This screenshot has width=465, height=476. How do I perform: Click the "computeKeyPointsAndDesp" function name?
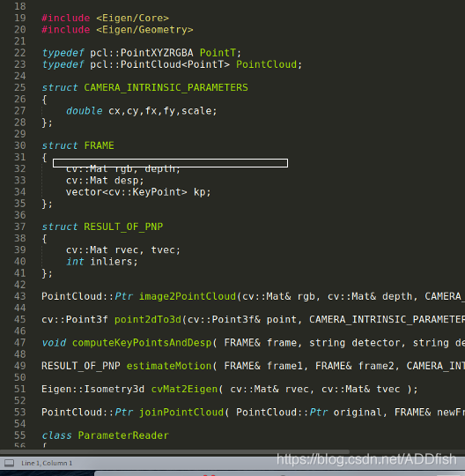point(142,343)
